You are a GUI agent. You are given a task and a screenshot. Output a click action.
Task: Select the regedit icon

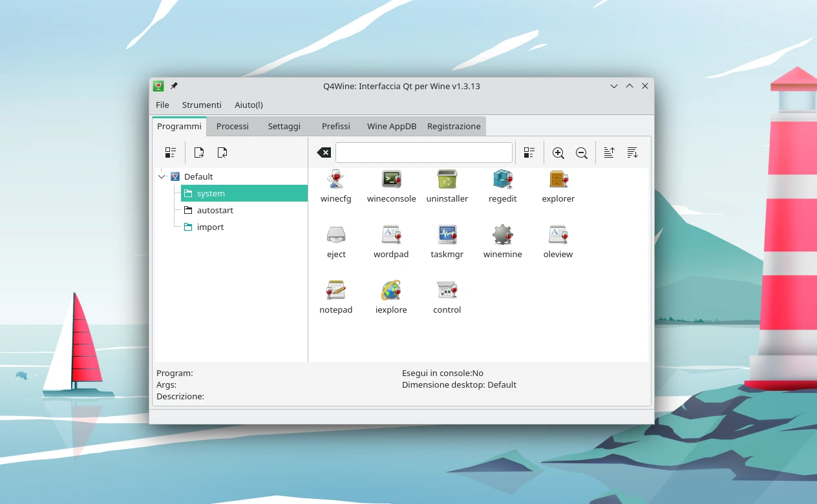pos(502,180)
